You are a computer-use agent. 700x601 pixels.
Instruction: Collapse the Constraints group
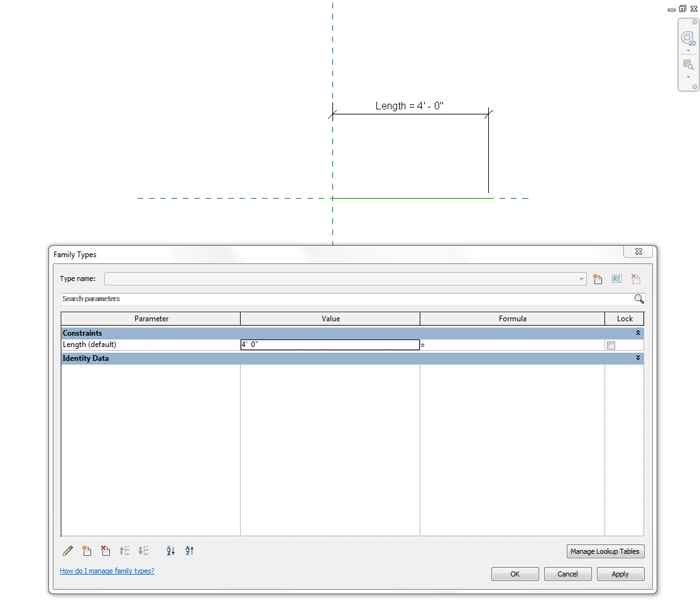(x=638, y=333)
